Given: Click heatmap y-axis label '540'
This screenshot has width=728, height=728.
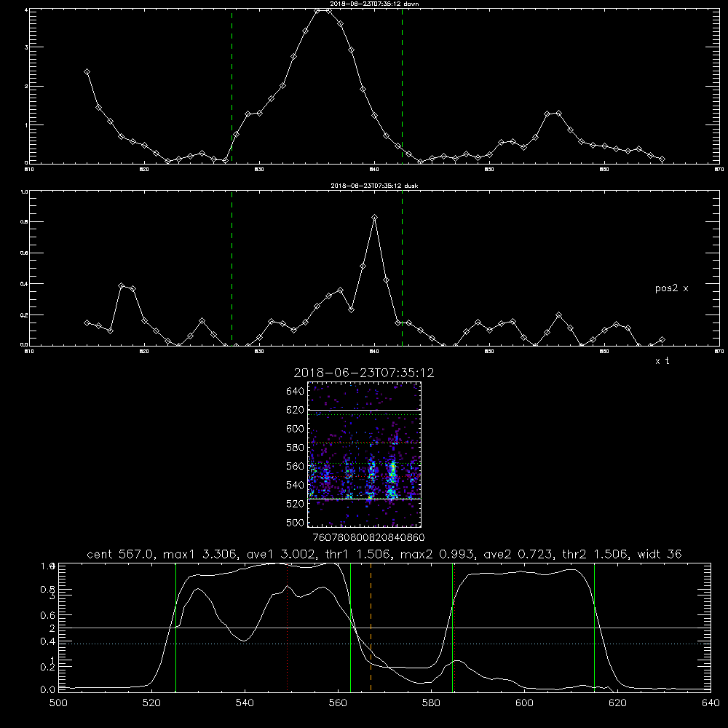Looking at the screenshot, I should 296,485.
